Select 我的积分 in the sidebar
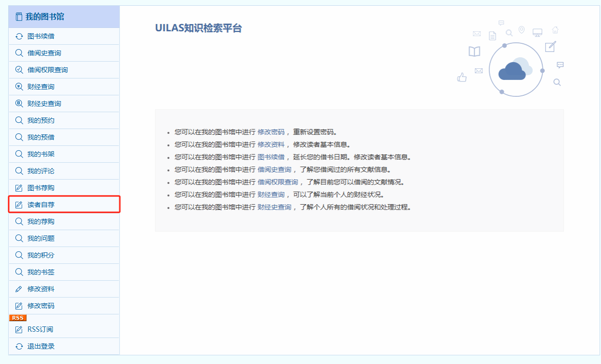The height and width of the screenshot is (364, 601). pos(64,255)
